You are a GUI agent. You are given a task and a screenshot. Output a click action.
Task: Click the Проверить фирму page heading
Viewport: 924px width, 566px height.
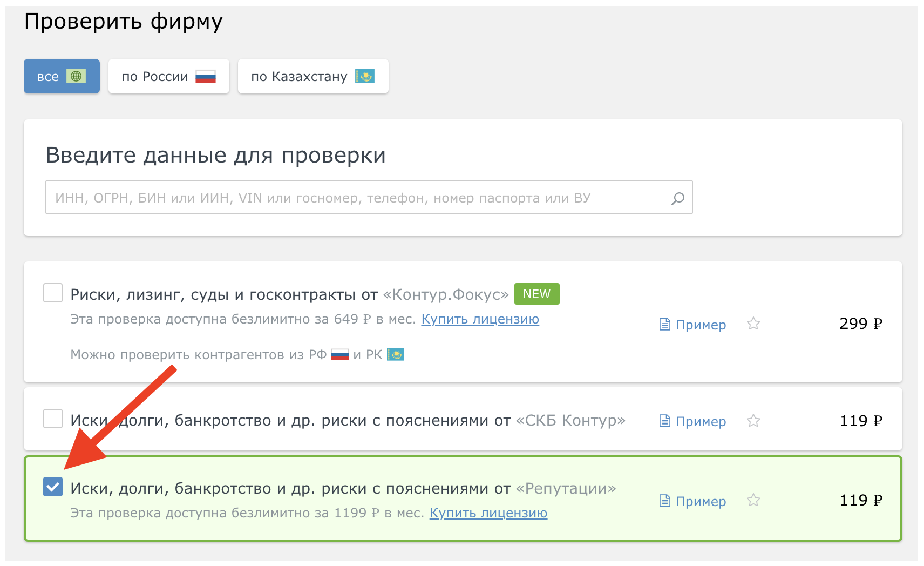click(124, 22)
